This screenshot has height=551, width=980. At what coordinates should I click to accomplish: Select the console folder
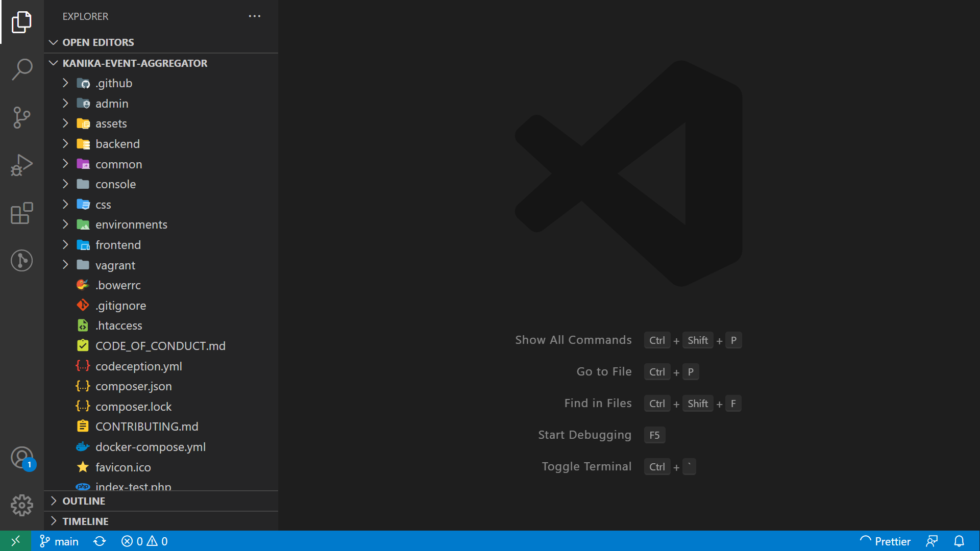coord(161,184)
